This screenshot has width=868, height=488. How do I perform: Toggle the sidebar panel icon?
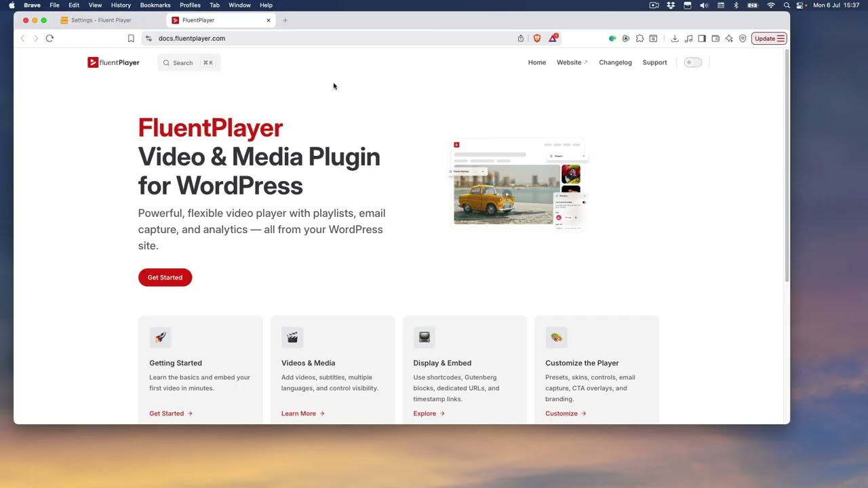(702, 39)
